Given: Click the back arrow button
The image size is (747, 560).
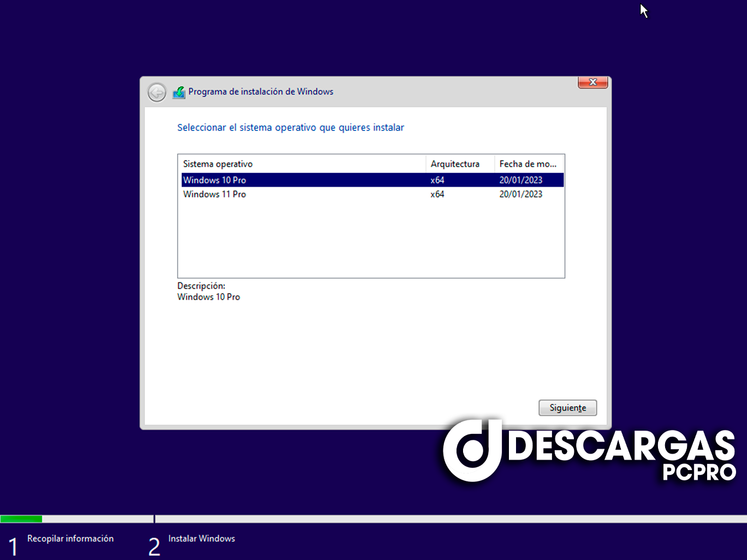Looking at the screenshot, I should coord(157,92).
